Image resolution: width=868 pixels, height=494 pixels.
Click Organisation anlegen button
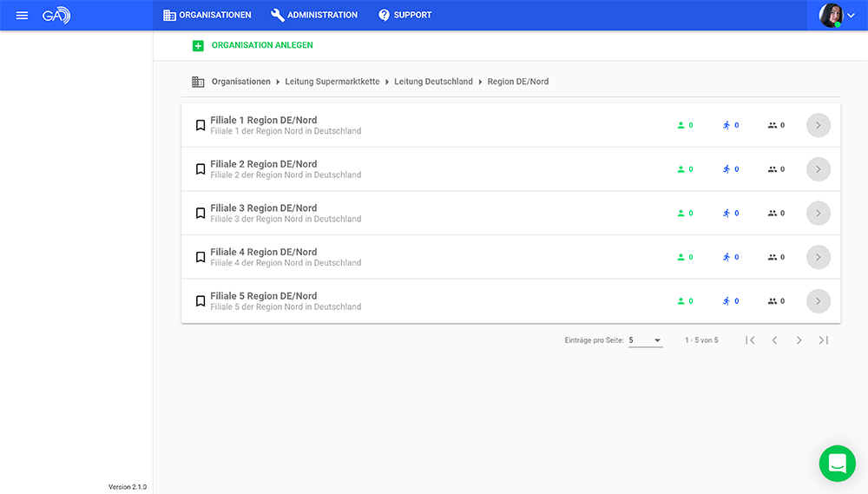click(x=262, y=45)
